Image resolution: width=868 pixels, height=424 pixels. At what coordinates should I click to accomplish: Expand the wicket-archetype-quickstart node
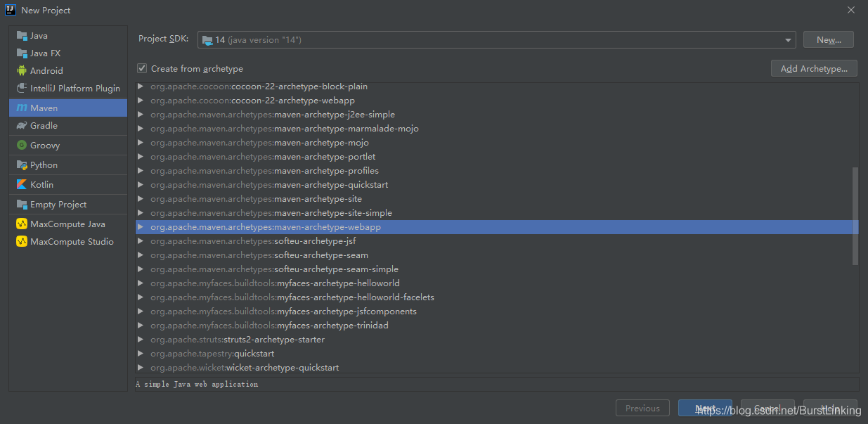[x=141, y=368]
